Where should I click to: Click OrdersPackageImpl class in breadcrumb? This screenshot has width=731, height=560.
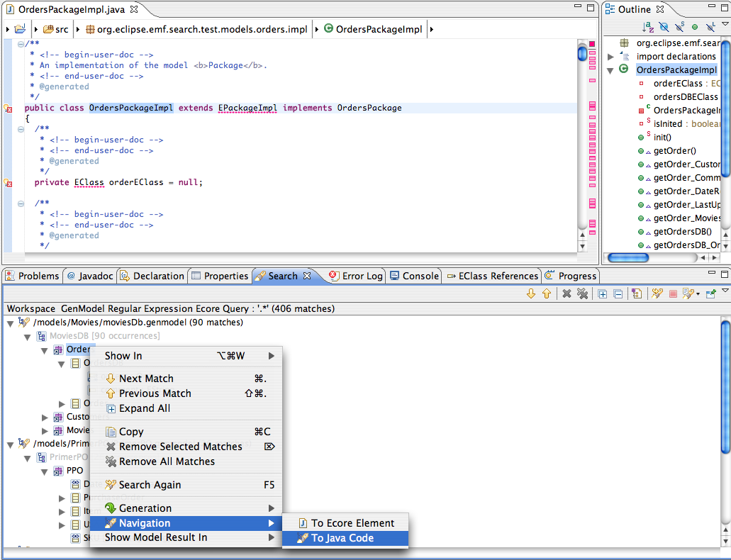click(x=373, y=29)
